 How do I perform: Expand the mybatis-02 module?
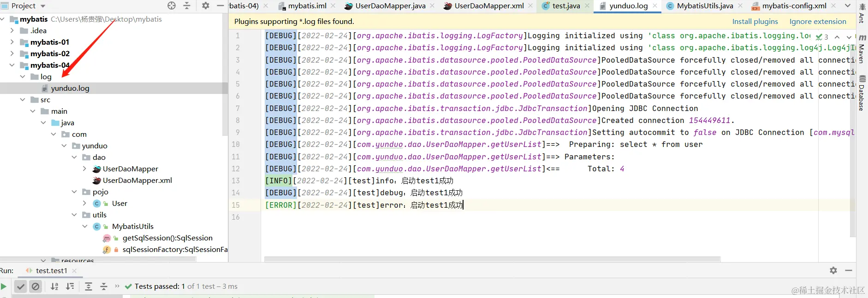coord(12,53)
